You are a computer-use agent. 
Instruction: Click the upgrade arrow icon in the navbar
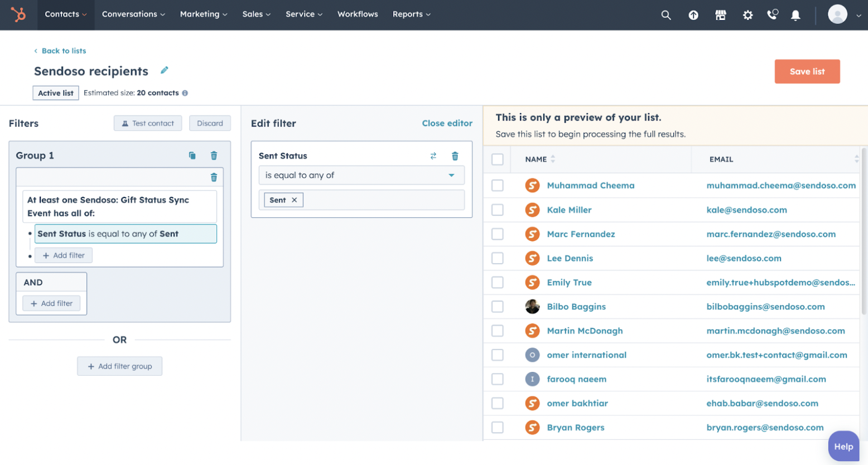coord(693,15)
